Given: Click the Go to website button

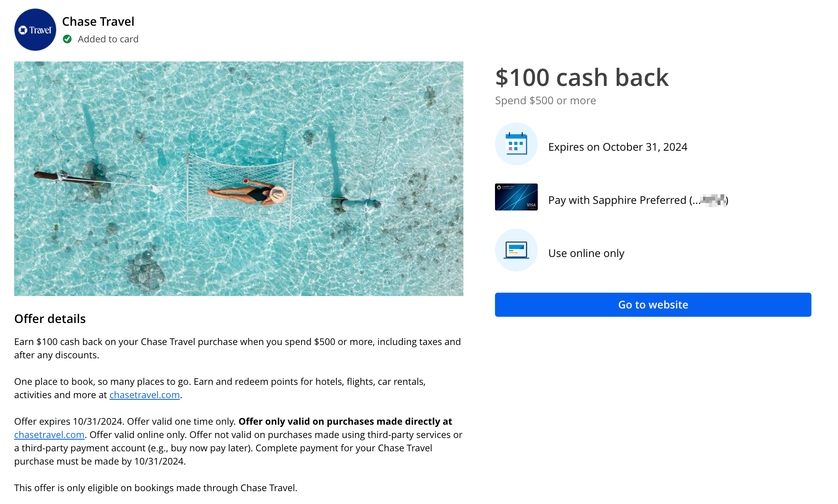Looking at the screenshot, I should coord(653,304).
